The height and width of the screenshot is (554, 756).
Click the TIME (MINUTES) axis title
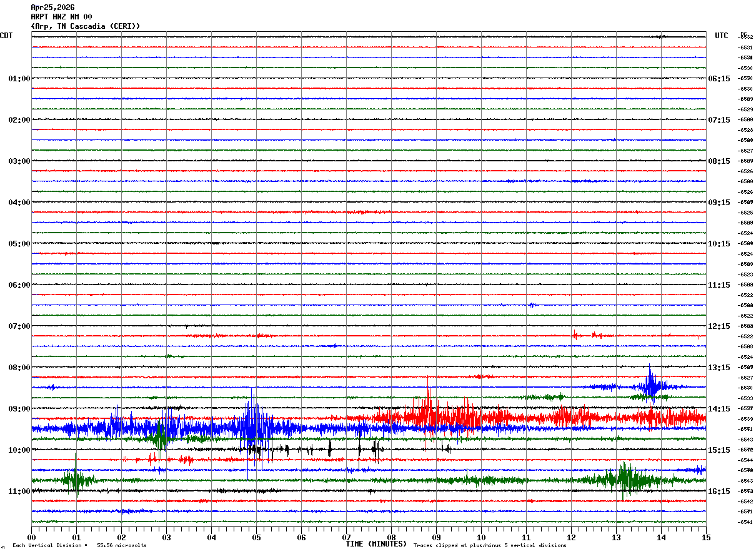coord(376,544)
